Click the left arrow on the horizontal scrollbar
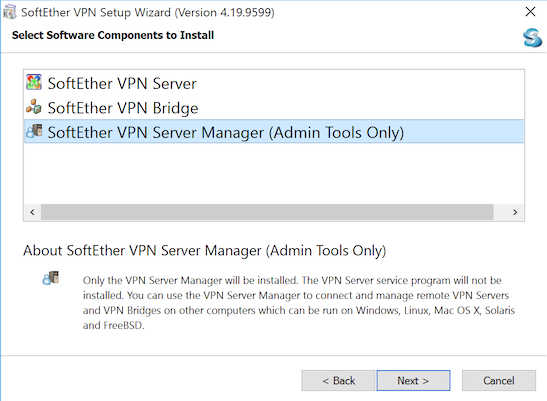 32,212
